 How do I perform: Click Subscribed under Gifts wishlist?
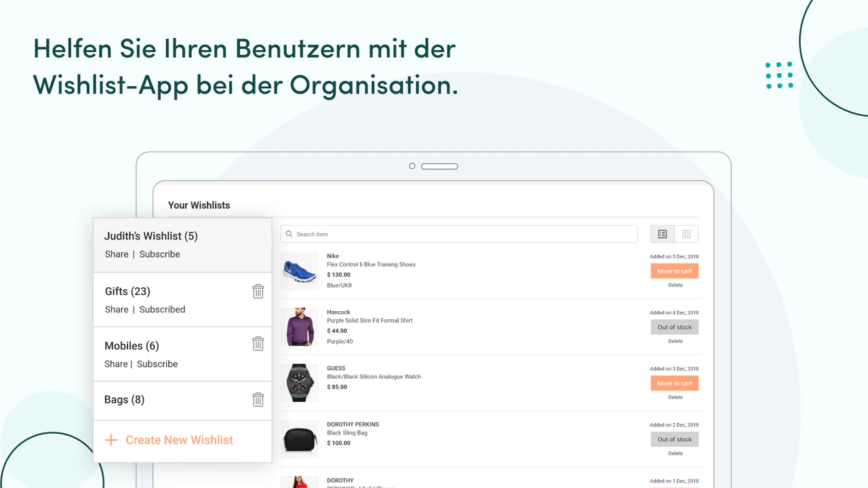162,309
